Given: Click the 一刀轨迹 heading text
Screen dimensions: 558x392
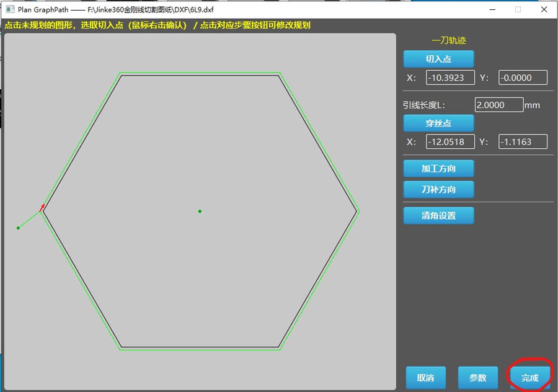Looking at the screenshot, I should pos(449,40).
